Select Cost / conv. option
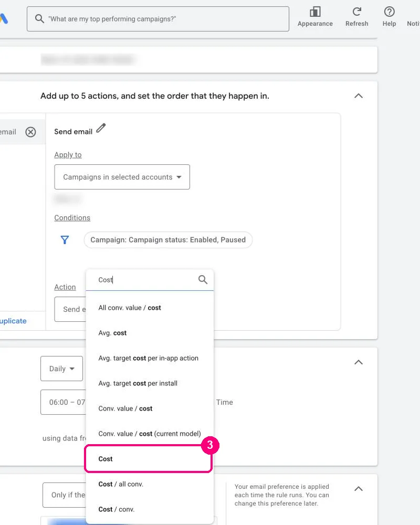Viewport: 420px width, 525px height. [x=150, y=509]
